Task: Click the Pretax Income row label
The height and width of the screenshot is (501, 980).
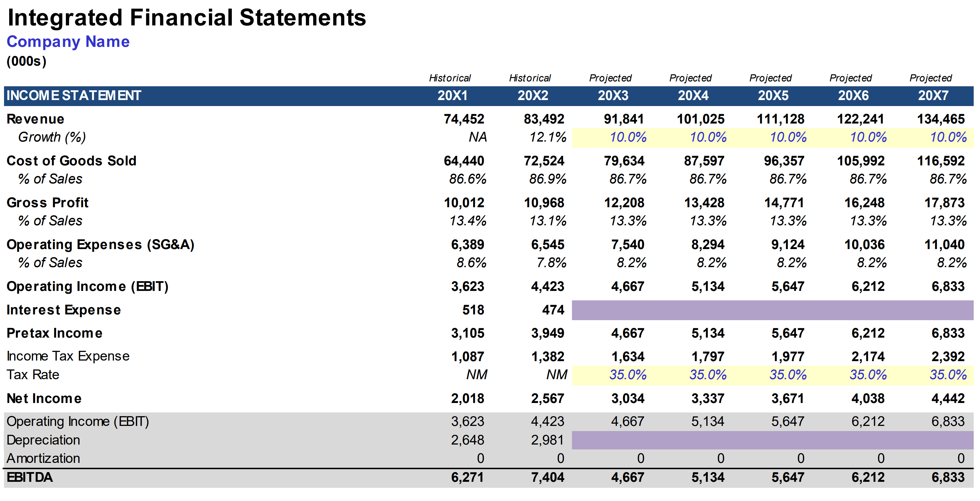Action: (54, 333)
